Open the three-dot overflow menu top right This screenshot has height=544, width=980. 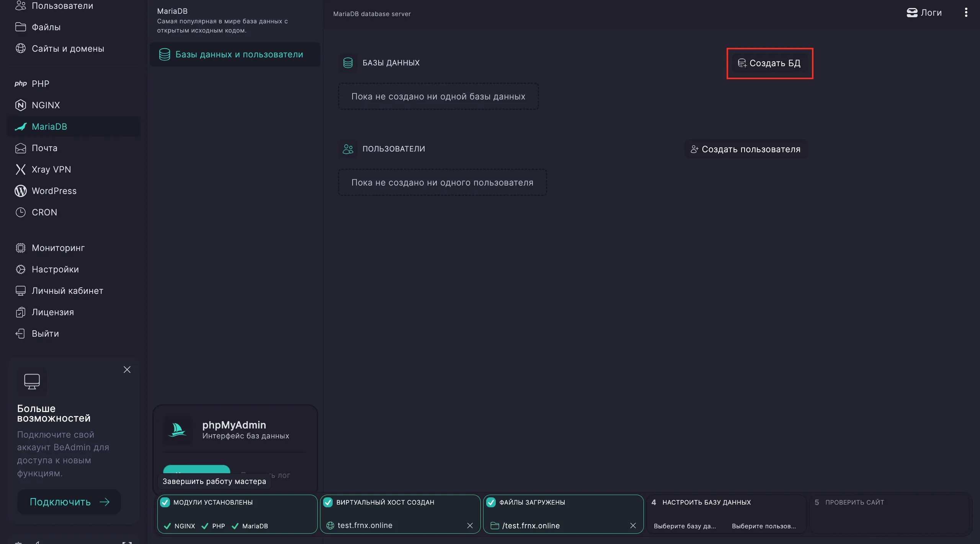(x=965, y=12)
